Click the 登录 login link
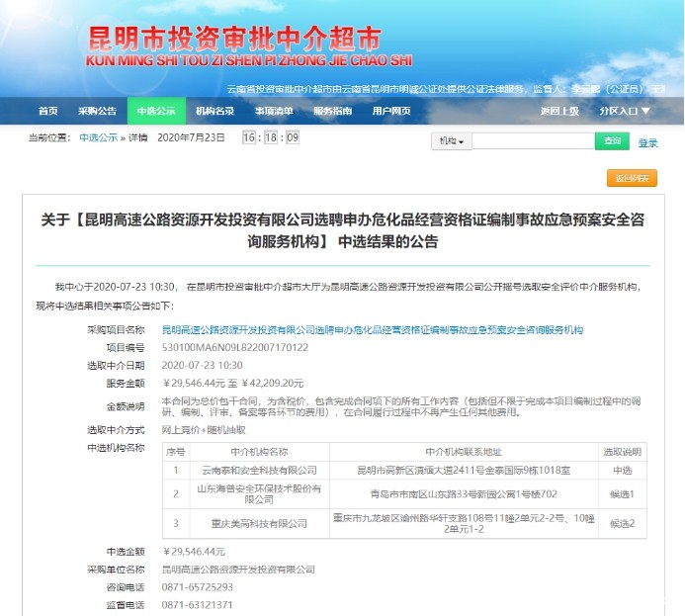This screenshot has width=685, height=616. (647, 142)
